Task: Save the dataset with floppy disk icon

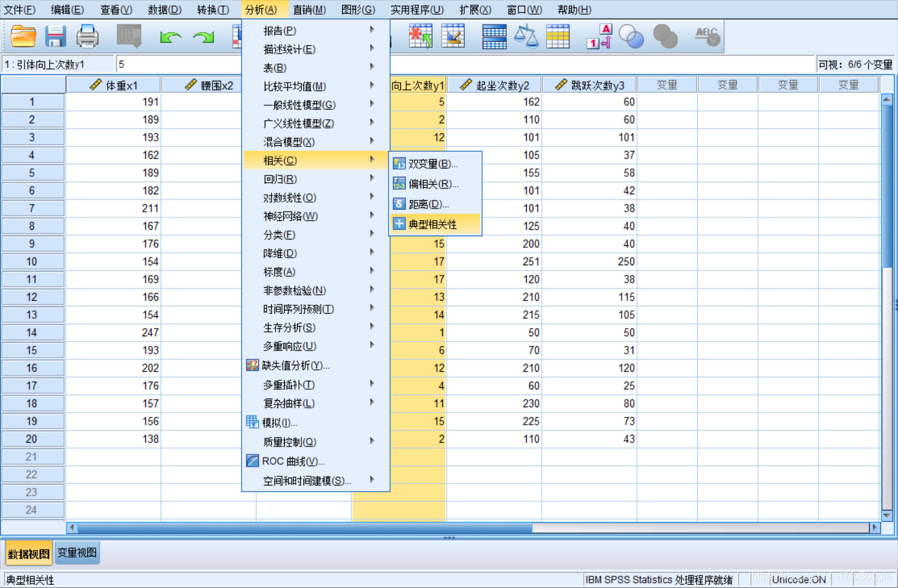Action: (56, 37)
